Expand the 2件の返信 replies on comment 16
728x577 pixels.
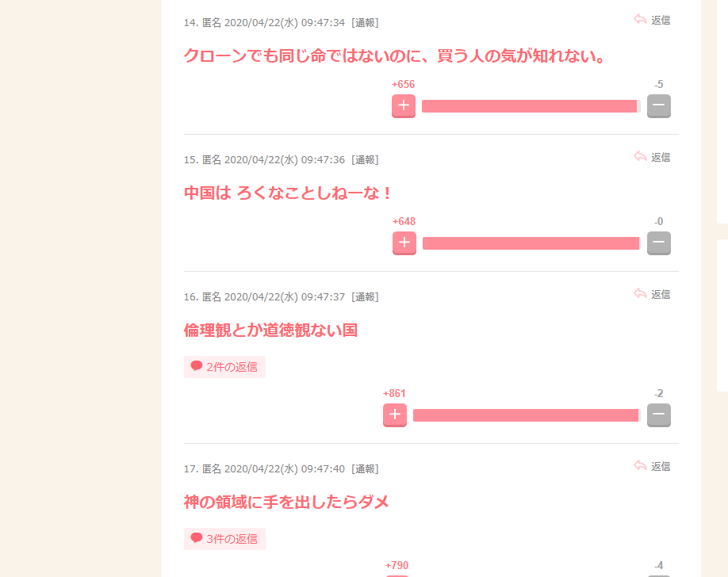tap(224, 367)
